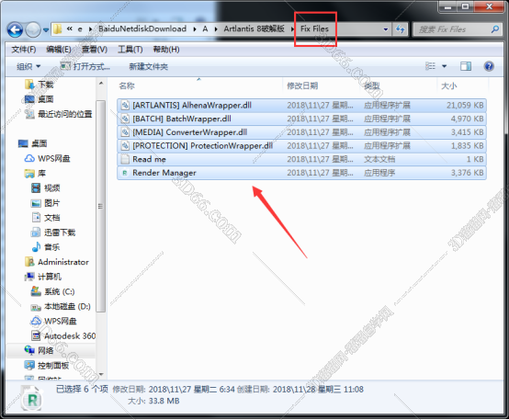Open the 组织 dropdown
Screen dimensions: 509x420
point(28,66)
